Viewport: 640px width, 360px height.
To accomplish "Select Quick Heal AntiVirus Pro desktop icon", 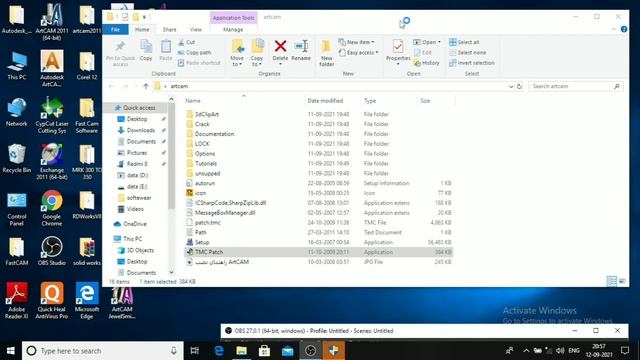I will tap(52, 300).
